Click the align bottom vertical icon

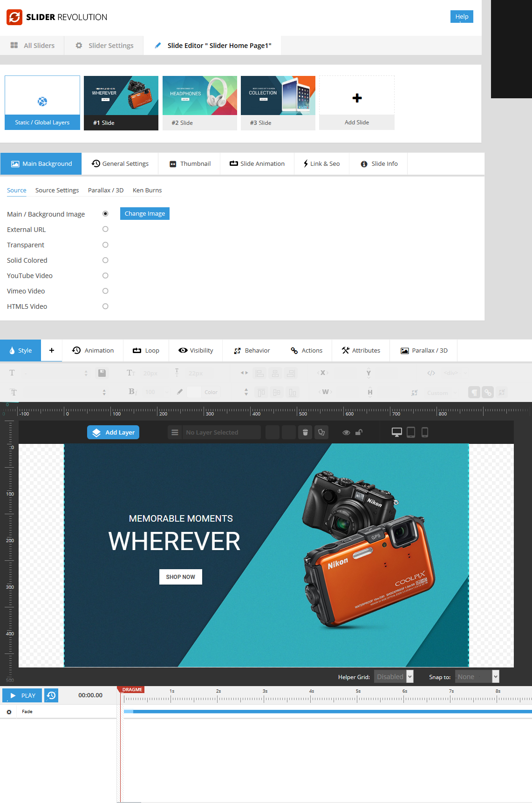coord(293,392)
